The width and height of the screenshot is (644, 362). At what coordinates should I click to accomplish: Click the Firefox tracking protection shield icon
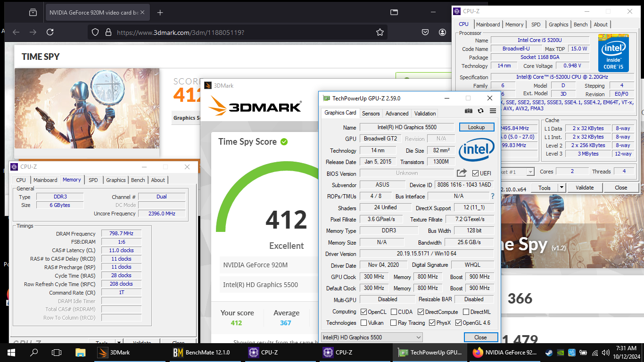pos(95,32)
